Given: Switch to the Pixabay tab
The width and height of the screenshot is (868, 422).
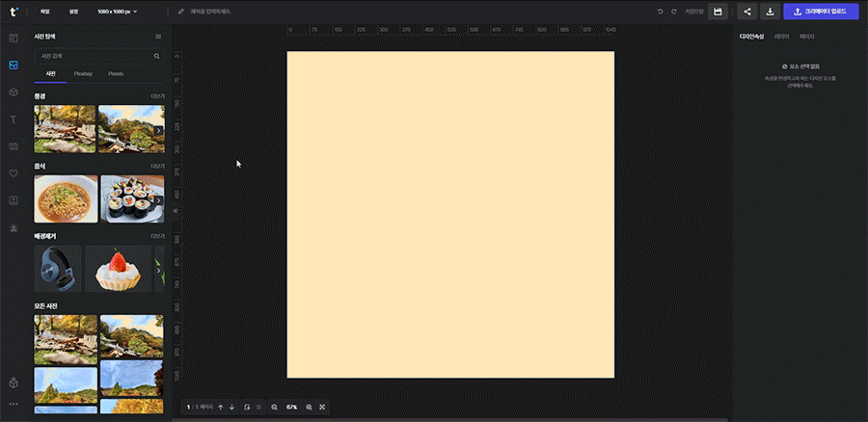Looking at the screenshot, I should (x=83, y=73).
